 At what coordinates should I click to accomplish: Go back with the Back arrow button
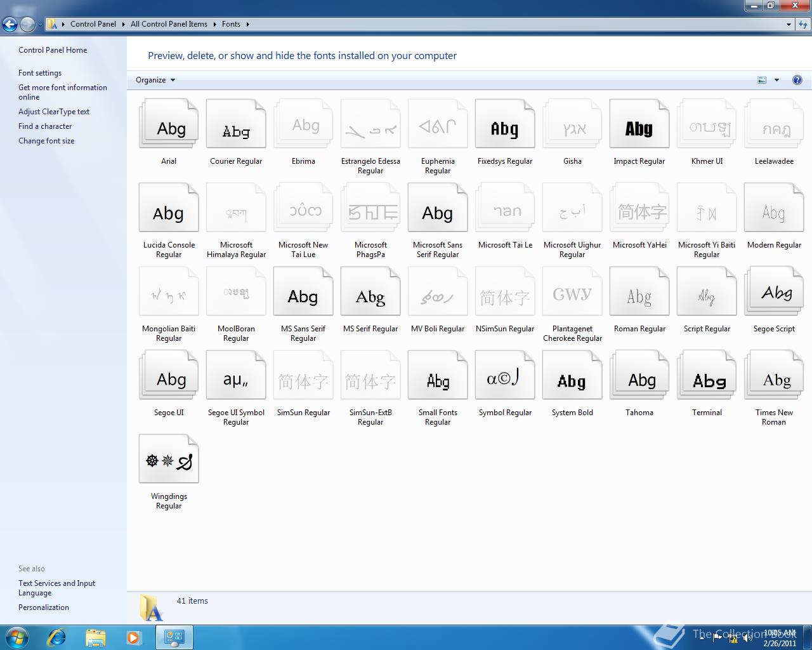pos(10,24)
